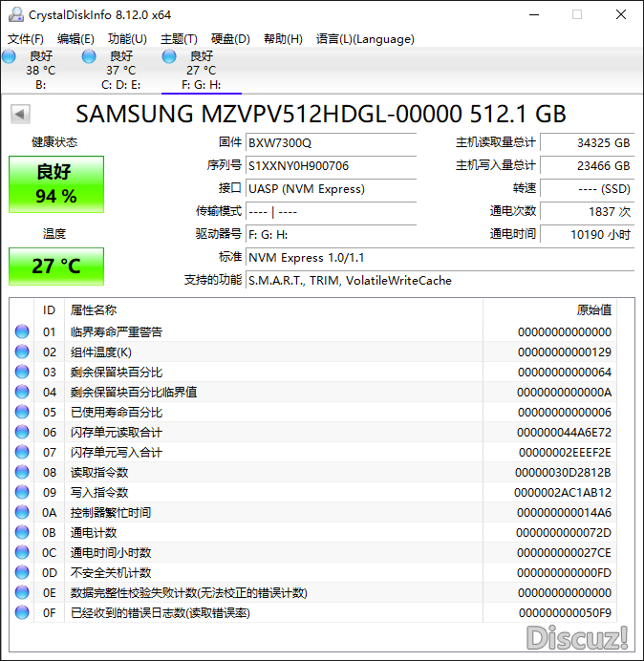Screen dimensions: 644x661
Task: Click the previous disk arrow button
Action: coord(19,115)
